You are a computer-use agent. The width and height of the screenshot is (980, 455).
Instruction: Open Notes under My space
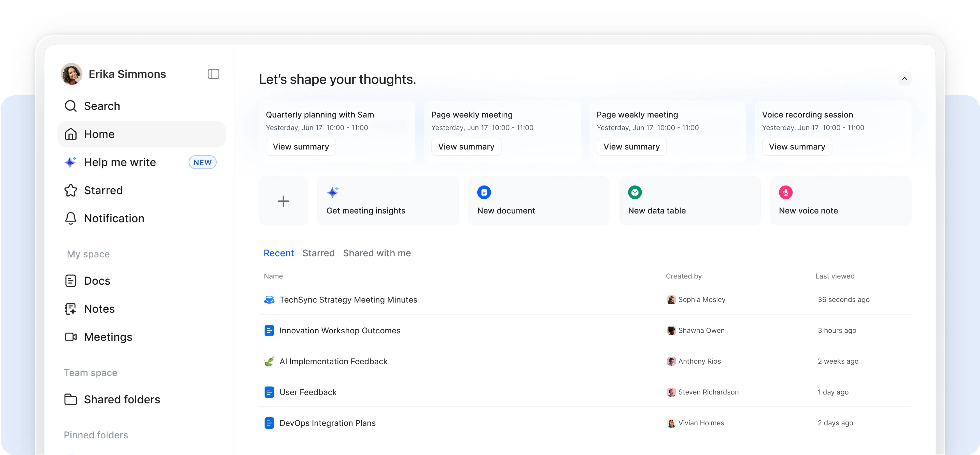pyautogui.click(x=99, y=308)
